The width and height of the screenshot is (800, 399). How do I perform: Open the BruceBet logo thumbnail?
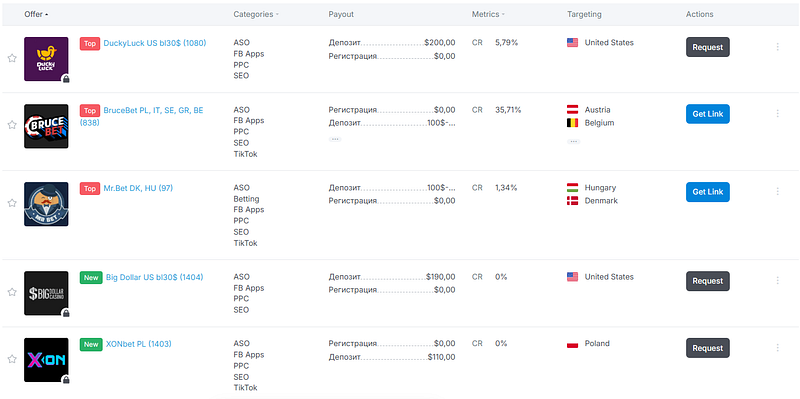pyautogui.click(x=46, y=126)
